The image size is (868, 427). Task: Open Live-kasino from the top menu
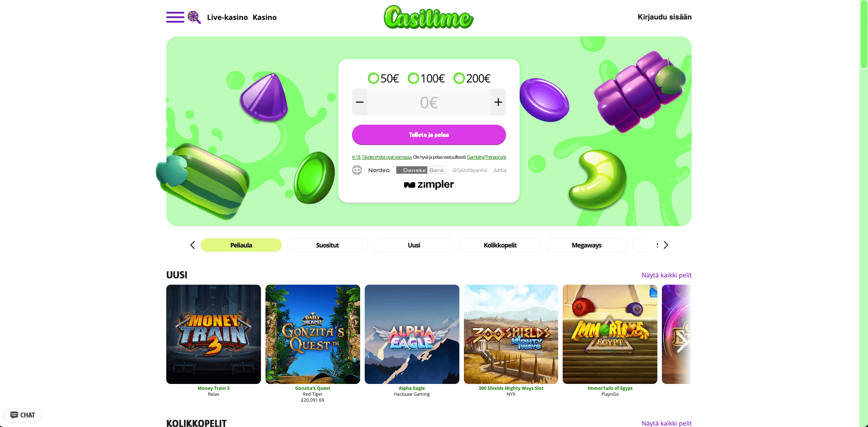click(227, 17)
